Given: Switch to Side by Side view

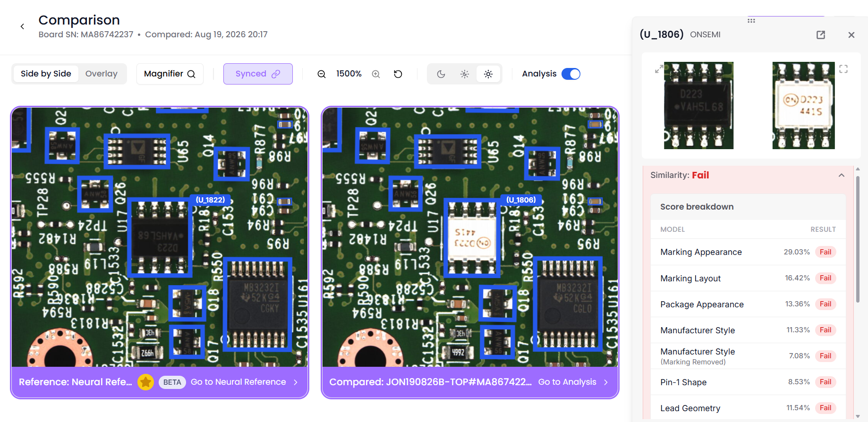Looking at the screenshot, I should pyautogui.click(x=46, y=74).
